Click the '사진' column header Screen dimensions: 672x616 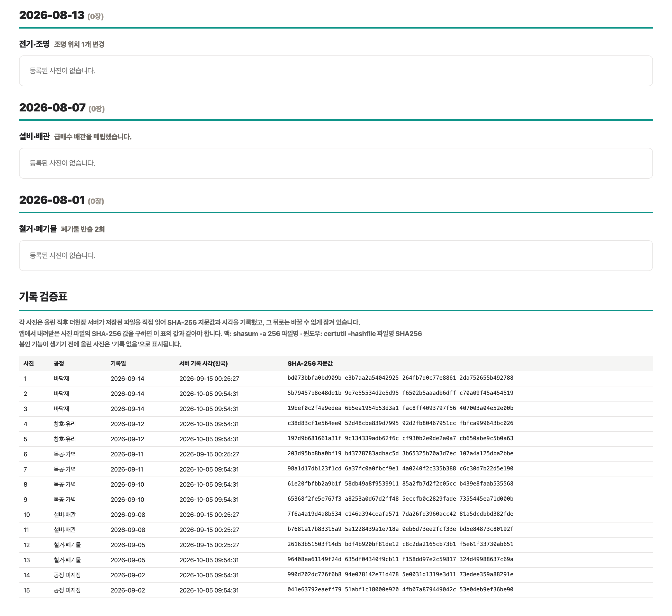(29, 363)
